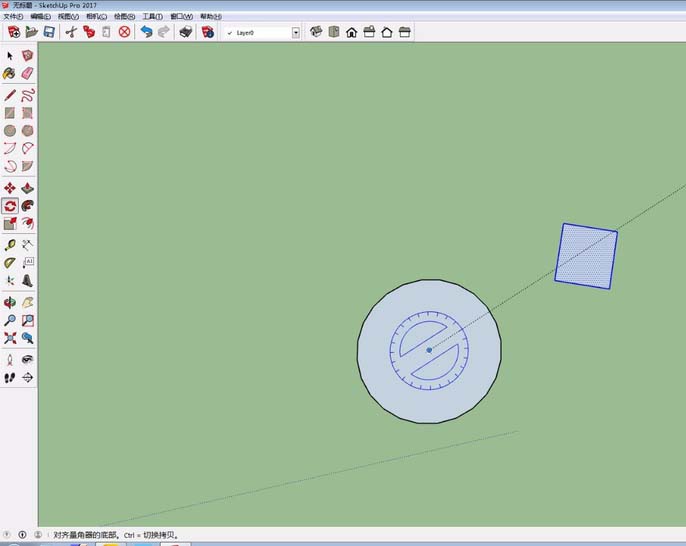Image resolution: width=686 pixels, height=546 pixels.
Task: Click the Save floppy disk icon
Action: (48, 32)
